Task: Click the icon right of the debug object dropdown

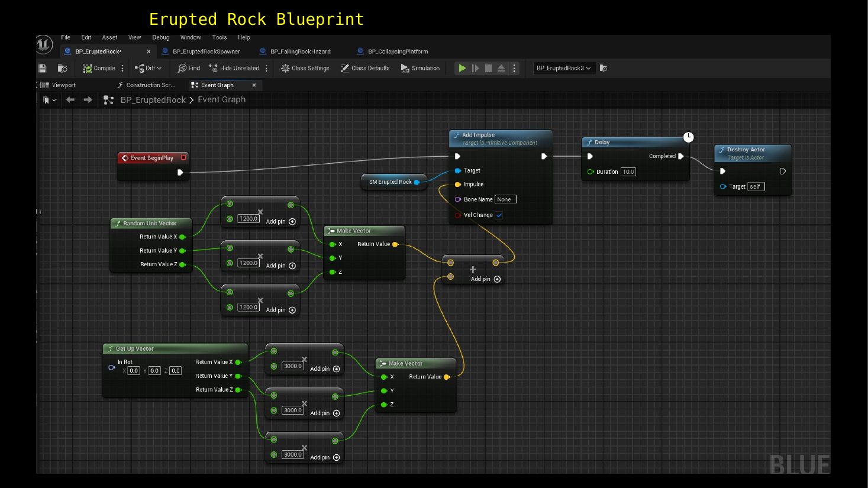Action: click(x=604, y=68)
